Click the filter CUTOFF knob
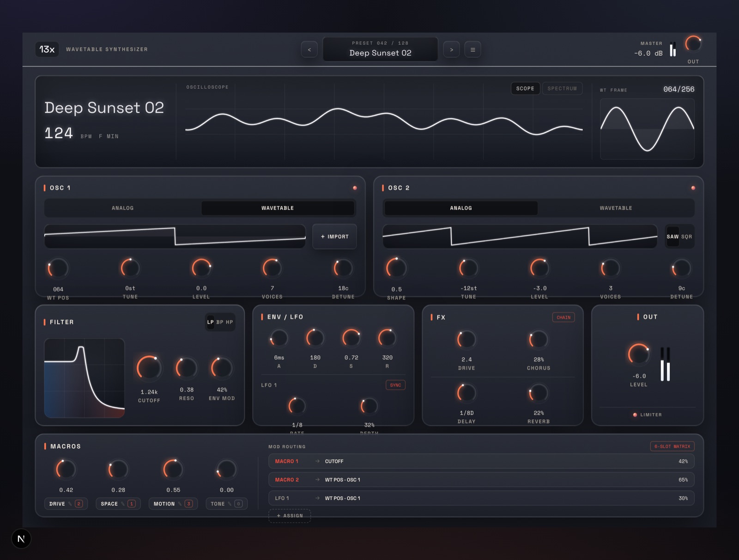739x560 pixels. [149, 368]
